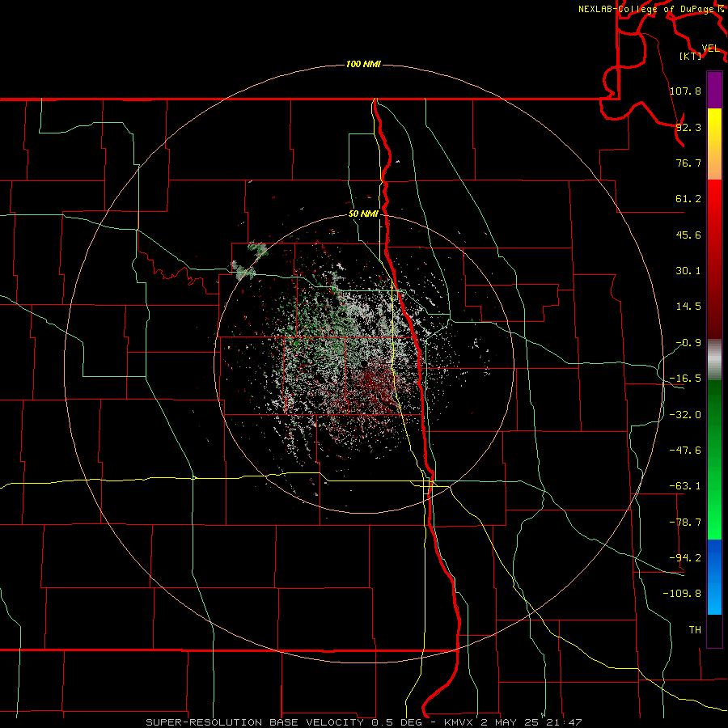Click the -32.0 velocity scale value

[x=685, y=415]
